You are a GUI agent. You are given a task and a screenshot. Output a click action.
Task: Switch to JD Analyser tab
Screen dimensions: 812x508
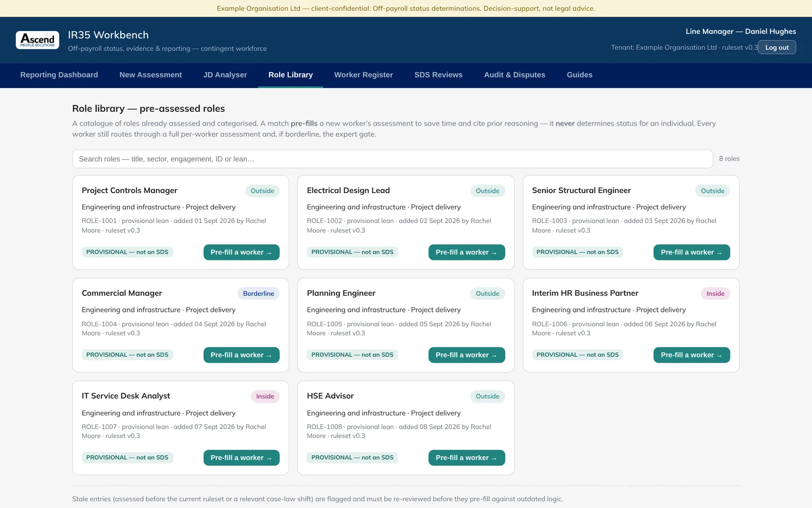click(225, 75)
